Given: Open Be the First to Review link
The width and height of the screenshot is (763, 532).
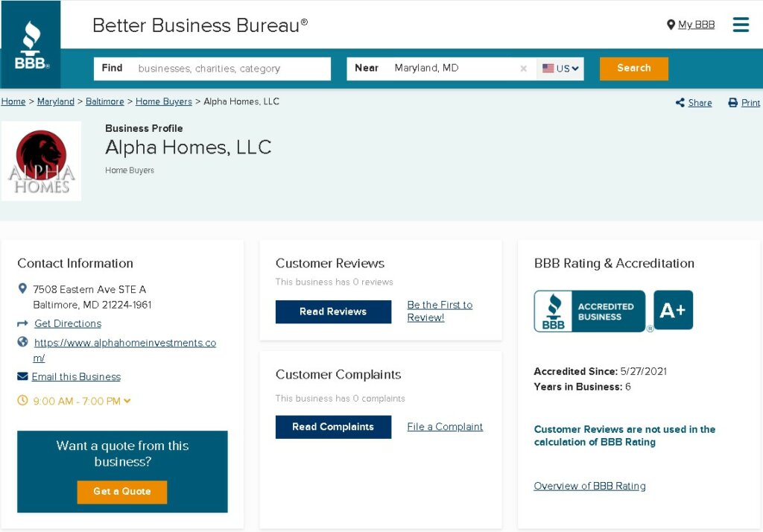Looking at the screenshot, I should point(440,311).
